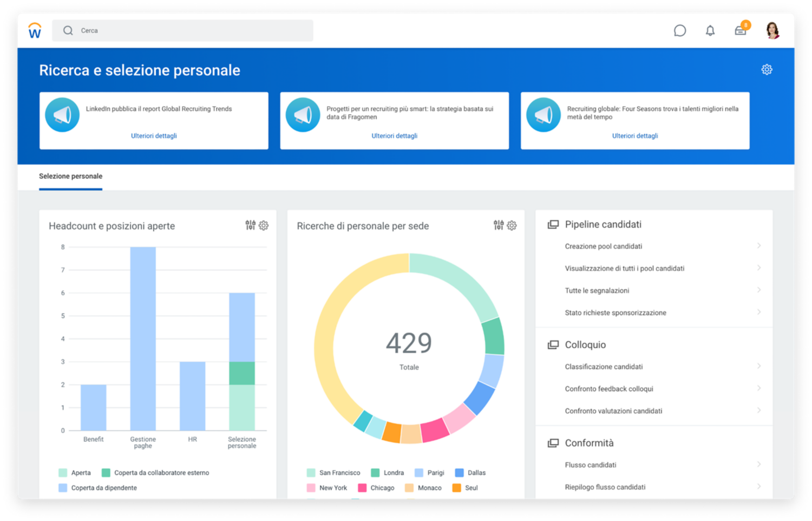812x521 pixels.
Task: Click Coperta da collaboratore esterno legend swatch
Action: pos(106,473)
